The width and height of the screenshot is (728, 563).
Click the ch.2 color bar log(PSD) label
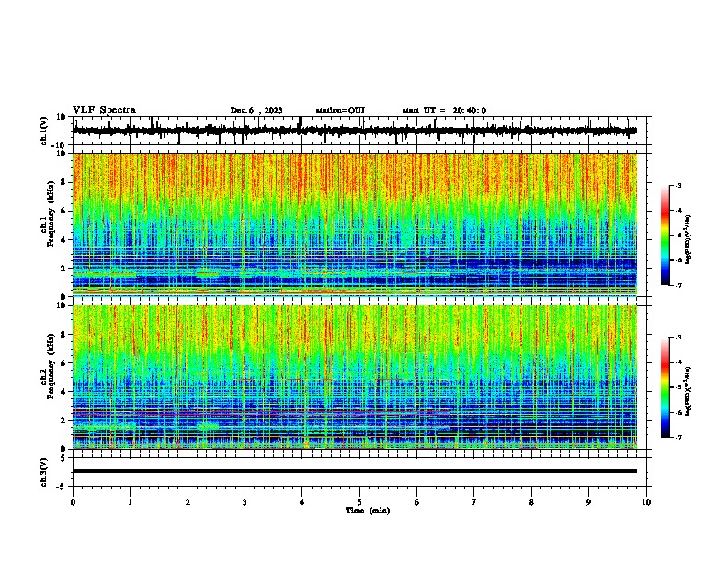pyautogui.click(x=688, y=392)
